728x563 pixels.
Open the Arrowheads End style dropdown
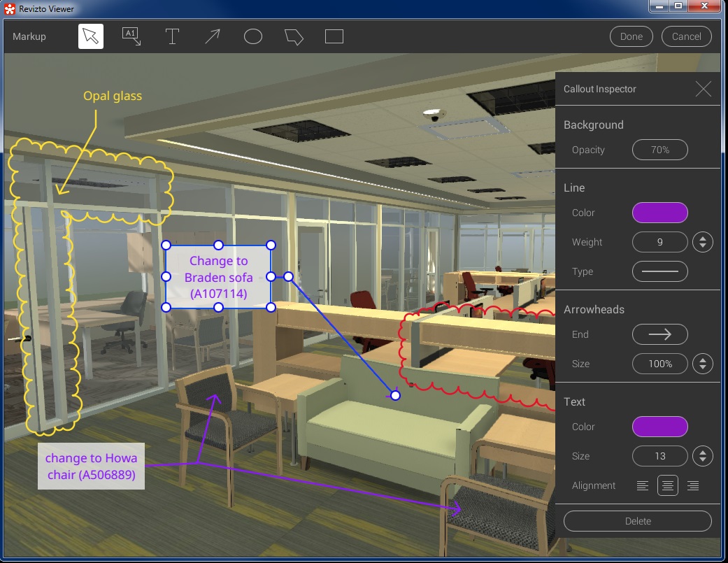click(x=659, y=334)
